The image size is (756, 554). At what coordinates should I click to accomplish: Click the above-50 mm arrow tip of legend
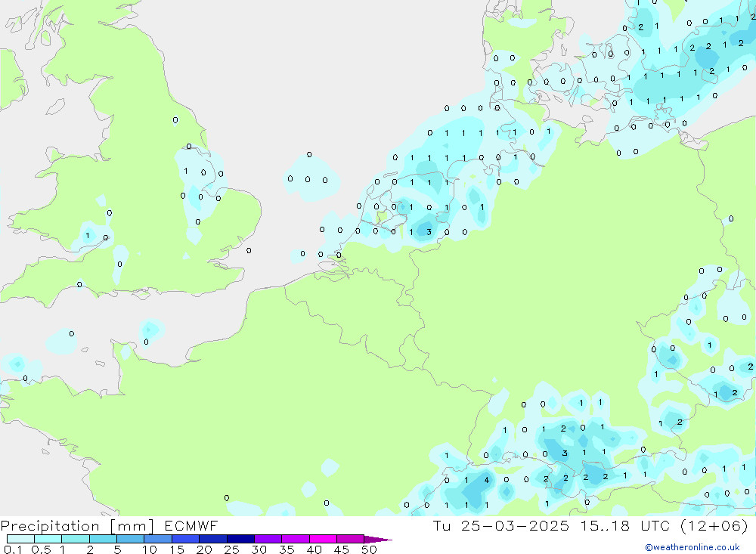378,540
